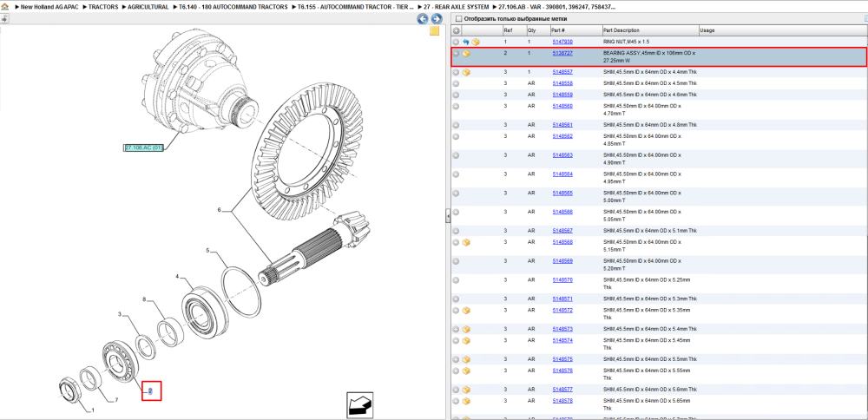This screenshot has width=868, height=420.
Task: Click the 'Part Description' column header
Action: [621, 30]
